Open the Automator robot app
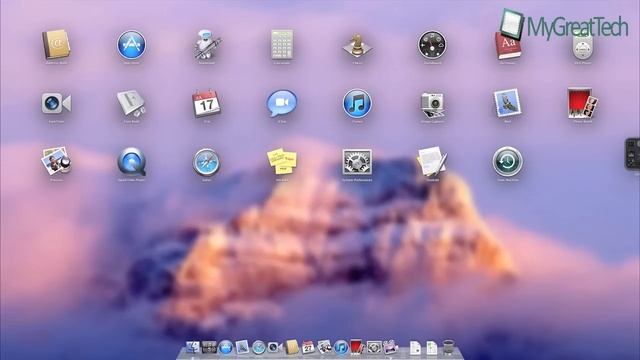 pos(207,44)
